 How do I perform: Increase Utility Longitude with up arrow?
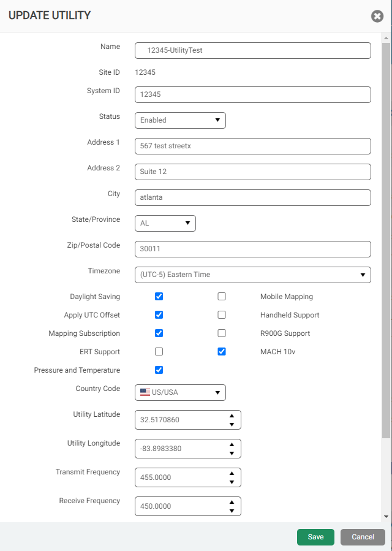(x=232, y=444)
